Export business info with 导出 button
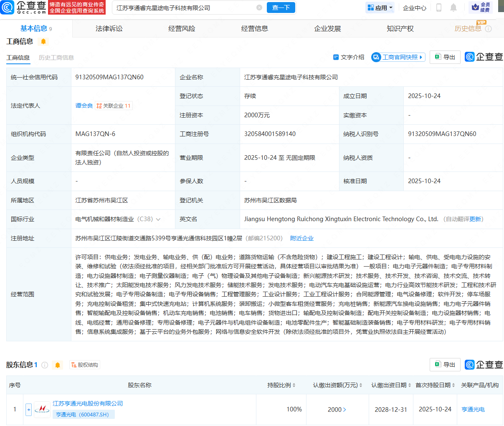Screen dimensions: 504x426 coord(445,57)
